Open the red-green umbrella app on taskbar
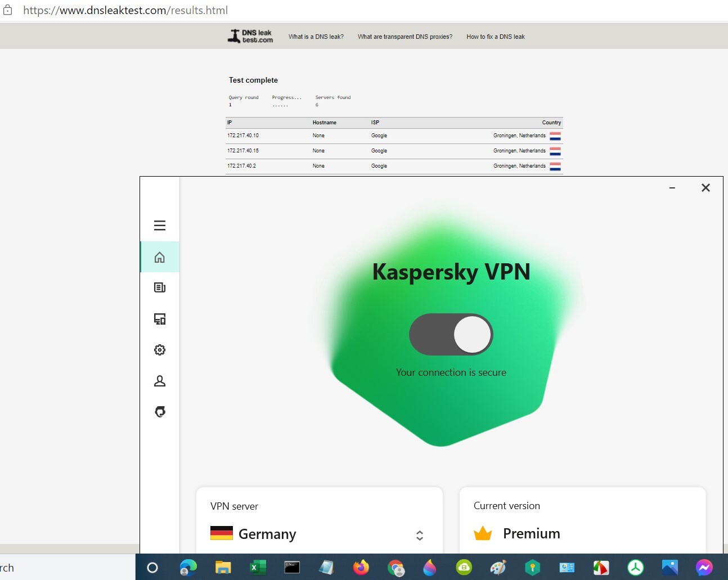Image resolution: width=728 pixels, height=580 pixels. tap(601, 568)
